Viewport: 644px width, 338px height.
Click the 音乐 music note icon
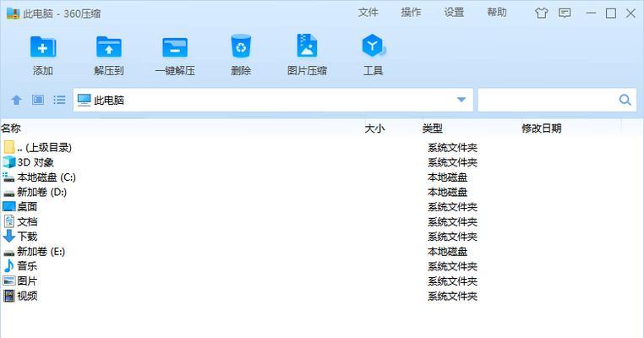point(8,265)
